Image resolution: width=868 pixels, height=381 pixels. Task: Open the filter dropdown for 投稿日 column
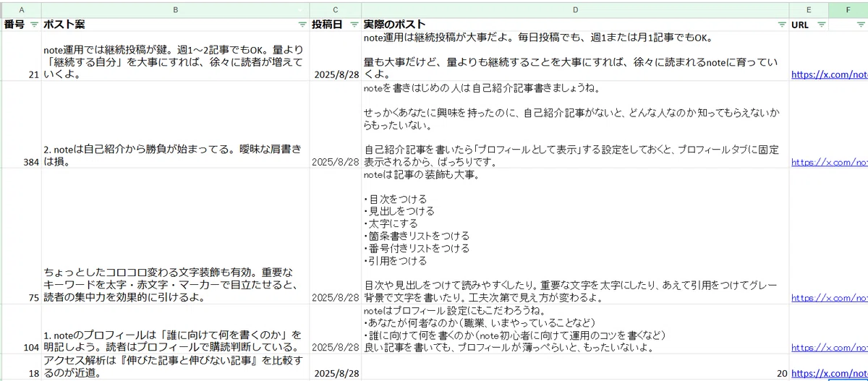click(x=354, y=25)
